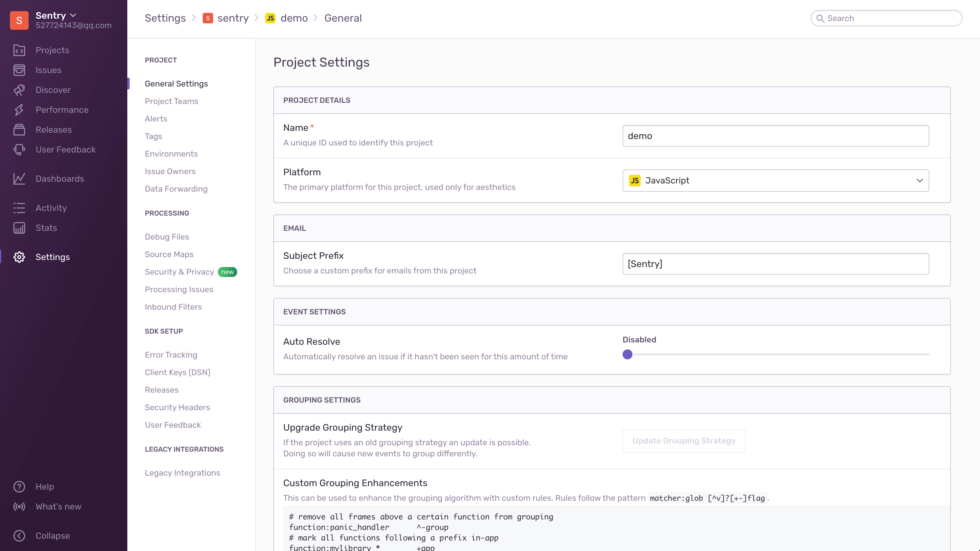Focus the project Name input field
This screenshot has width=980, height=551.
[775, 136]
